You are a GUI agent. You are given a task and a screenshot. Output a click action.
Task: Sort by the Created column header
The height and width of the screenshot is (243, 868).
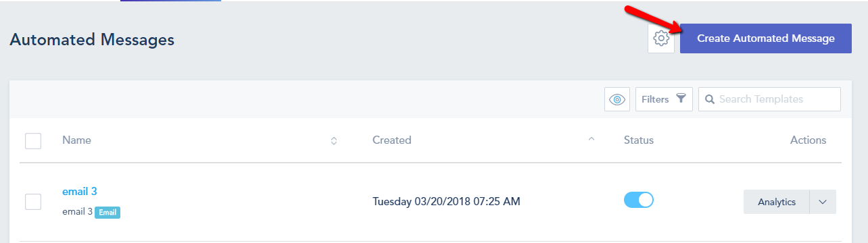click(x=391, y=140)
